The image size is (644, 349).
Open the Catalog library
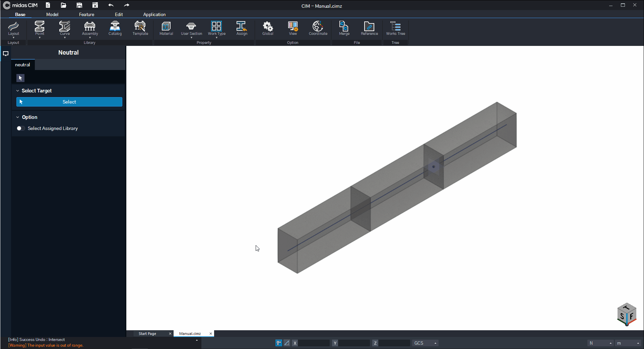pos(115,28)
